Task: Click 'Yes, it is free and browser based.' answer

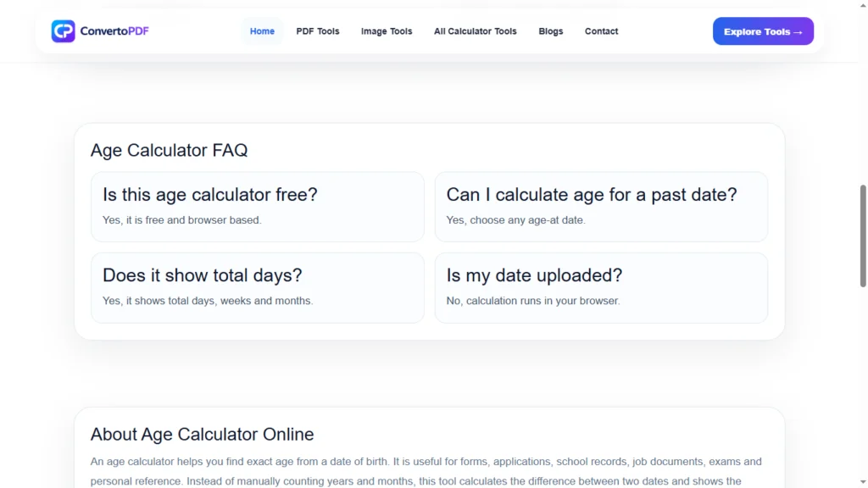Action: (181, 219)
